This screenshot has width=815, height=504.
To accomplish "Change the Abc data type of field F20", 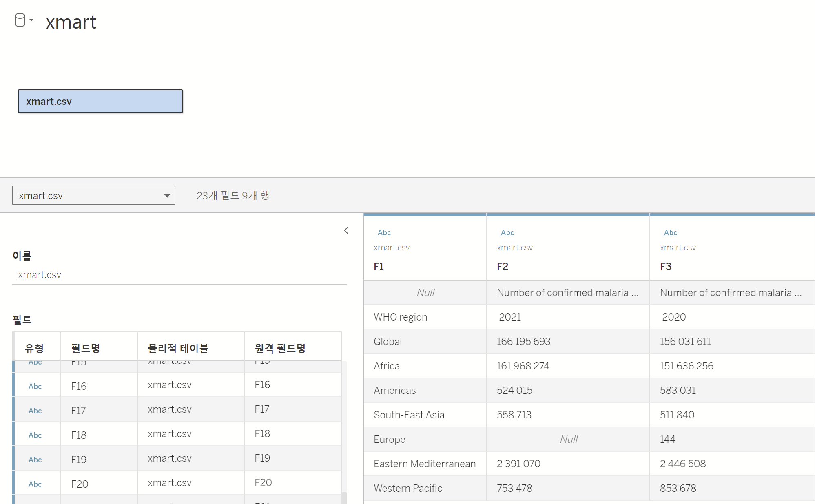I will [x=35, y=484].
